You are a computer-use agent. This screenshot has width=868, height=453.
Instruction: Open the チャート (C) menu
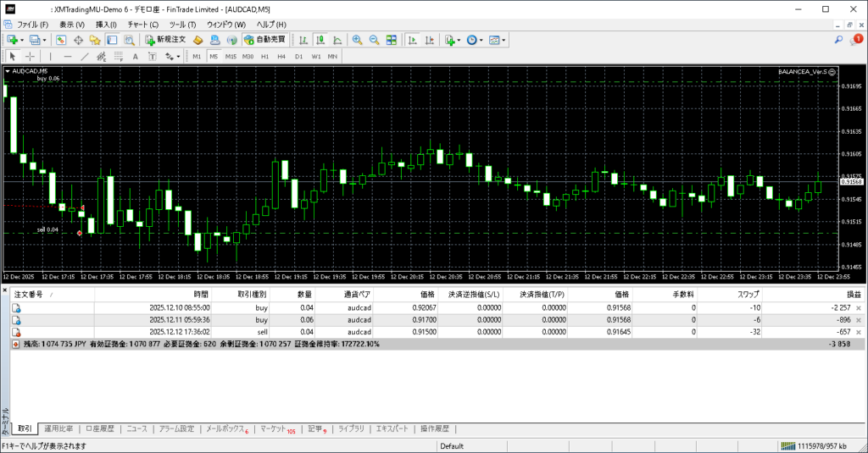(142, 25)
